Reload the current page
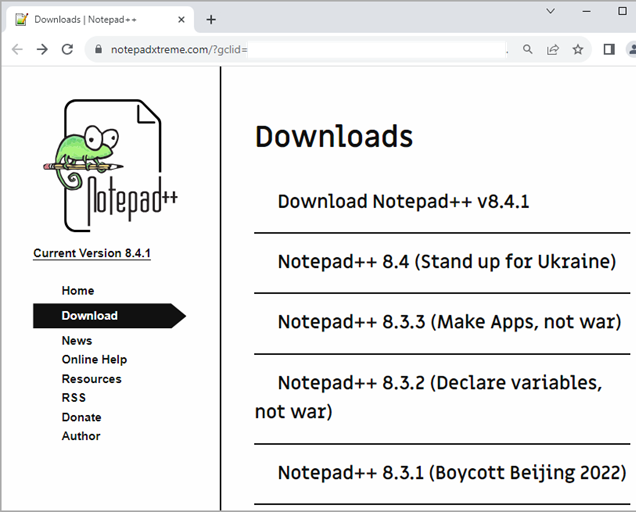Image resolution: width=636 pixels, height=512 pixels. [x=67, y=49]
